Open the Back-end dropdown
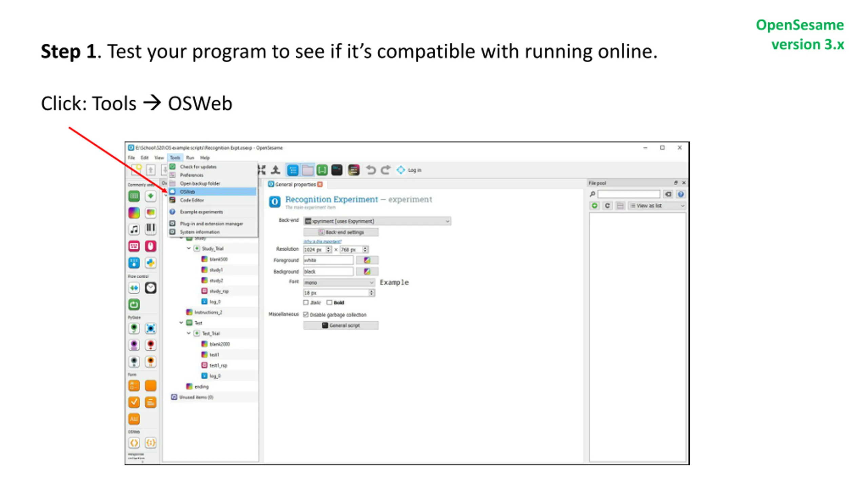This screenshot has width=868, height=488. click(x=377, y=221)
